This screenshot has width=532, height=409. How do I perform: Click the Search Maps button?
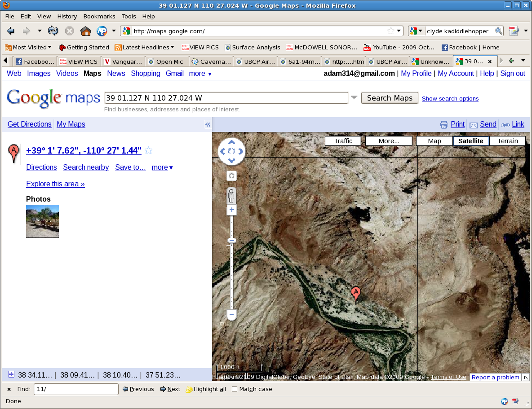pos(390,98)
